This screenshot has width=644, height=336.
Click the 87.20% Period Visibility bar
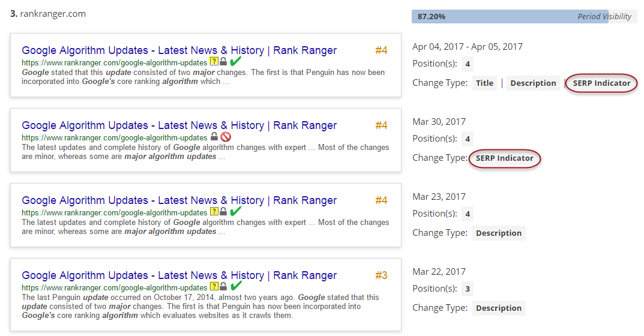[524, 16]
